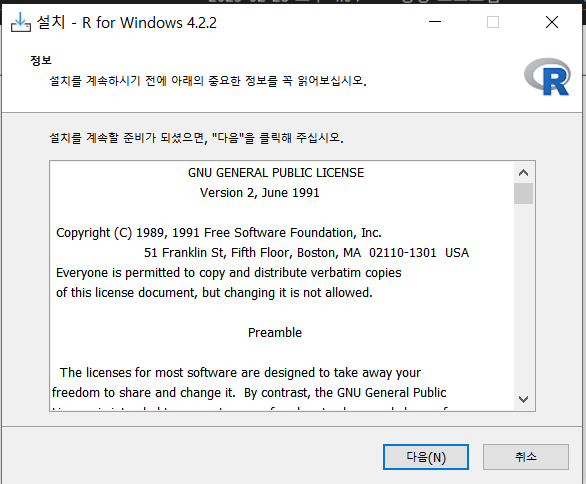Click the 정보 header title

pyautogui.click(x=41, y=61)
